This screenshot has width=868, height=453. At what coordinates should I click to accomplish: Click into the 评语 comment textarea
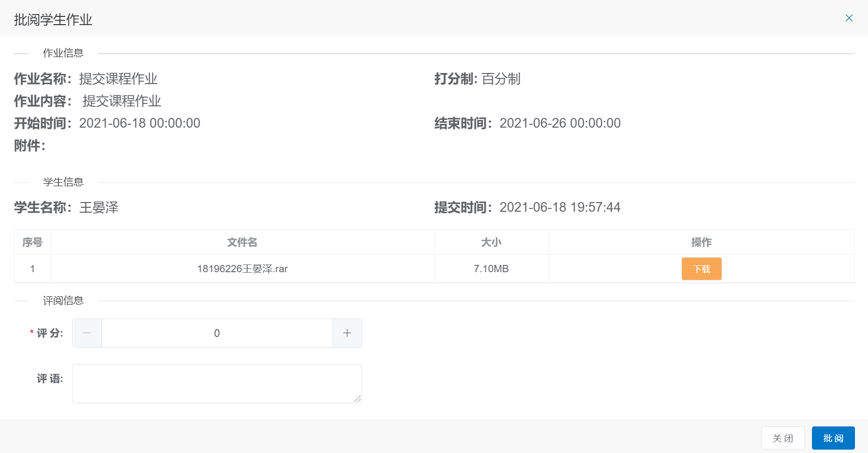coord(217,383)
